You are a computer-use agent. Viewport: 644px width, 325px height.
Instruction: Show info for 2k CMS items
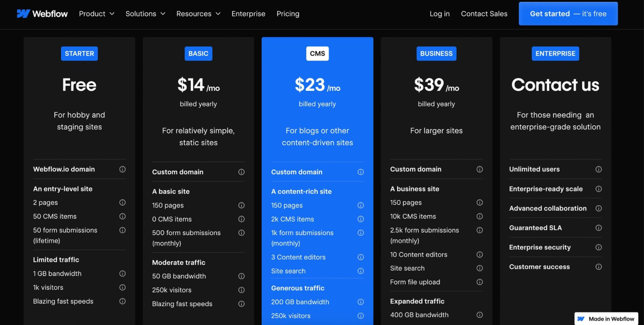(x=361, y=219)
